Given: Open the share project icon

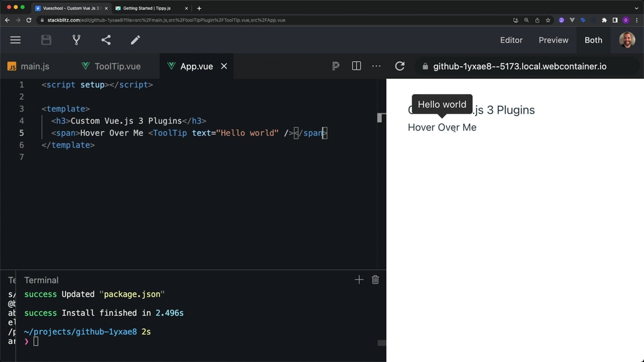Looking at the screenshot, I should coord(106,40).
